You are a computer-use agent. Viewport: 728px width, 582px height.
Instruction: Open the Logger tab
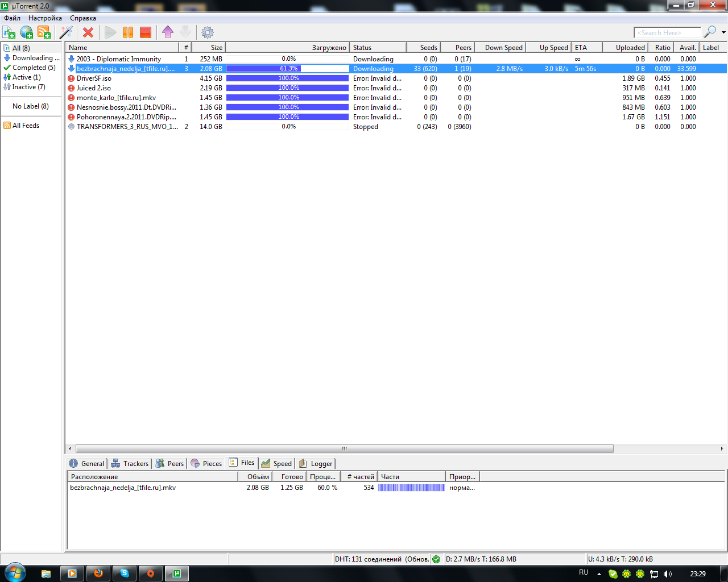click(x=316, y=463)
